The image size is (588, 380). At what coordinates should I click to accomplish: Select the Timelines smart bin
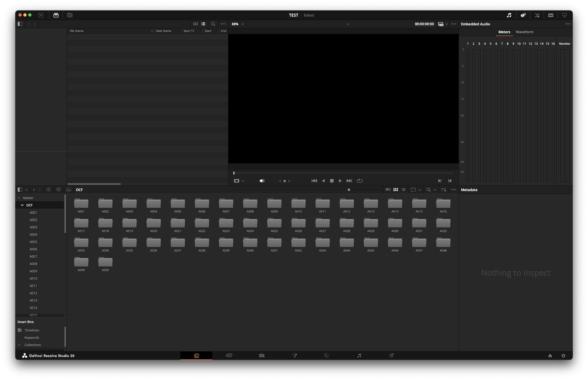click(32, 330)
